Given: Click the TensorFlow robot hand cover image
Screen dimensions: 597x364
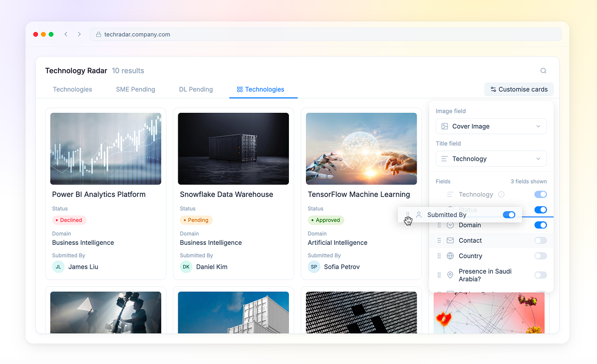Looking at the screenshot, I should [361, 149].
